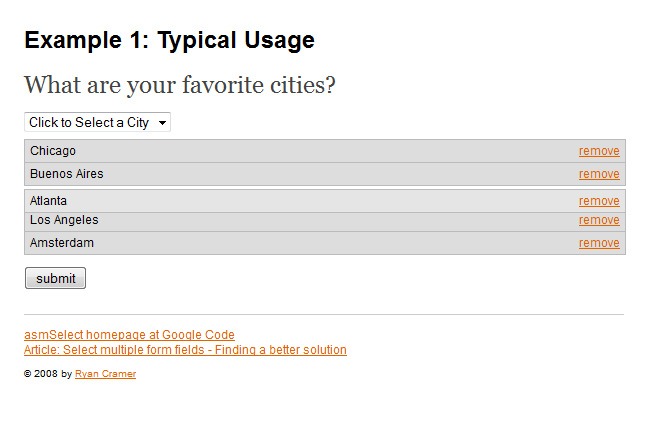The image size is (650, 435).
Task: Click the "What are your favorite cities?" heading
Action: 180,86
